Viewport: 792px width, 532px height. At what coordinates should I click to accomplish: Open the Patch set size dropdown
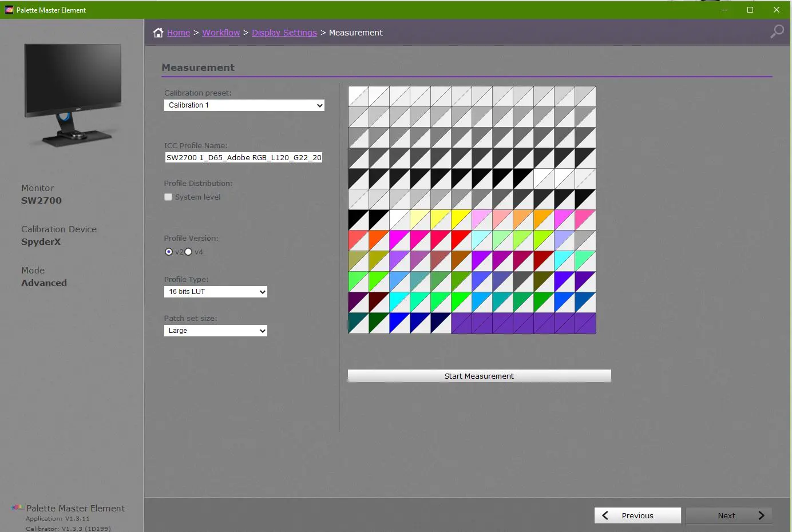[216, 331]
